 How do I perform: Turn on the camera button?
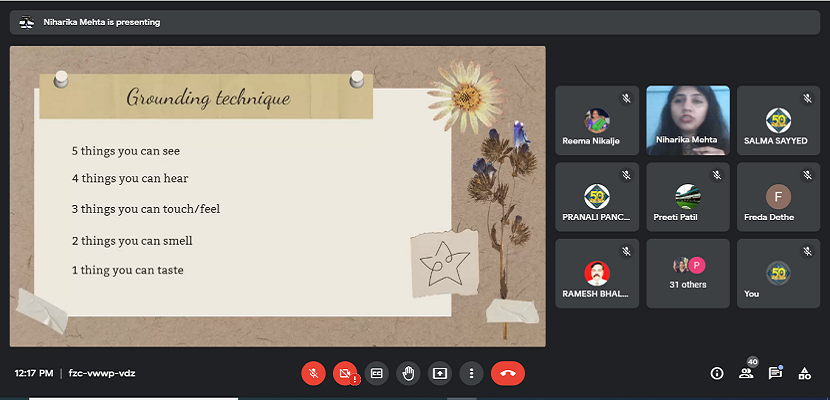[345, 374]
